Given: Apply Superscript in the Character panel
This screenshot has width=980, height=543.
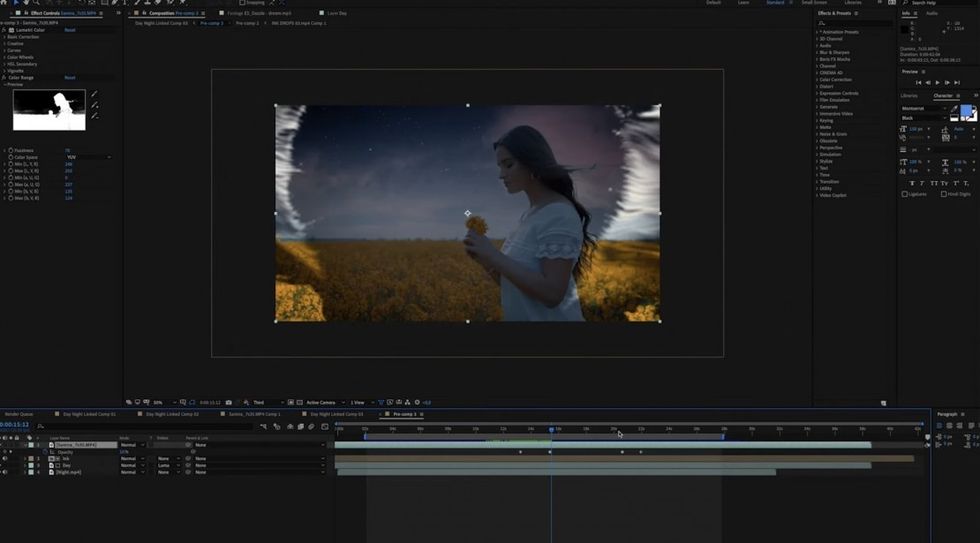Looking at the screenshot, I should point(956,183).
